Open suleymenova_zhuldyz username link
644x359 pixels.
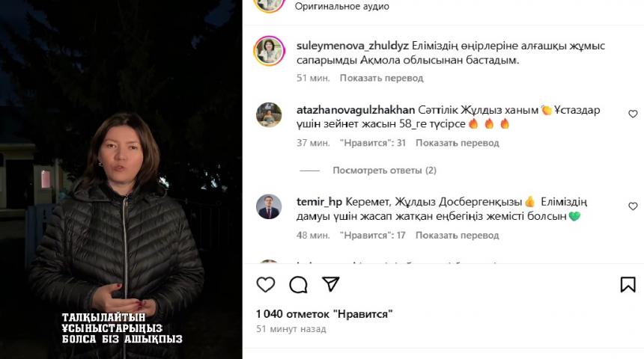(353, 46)
